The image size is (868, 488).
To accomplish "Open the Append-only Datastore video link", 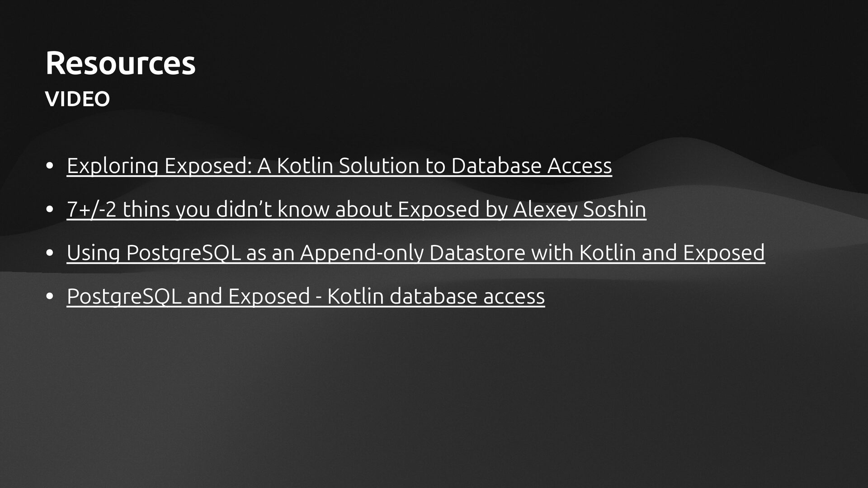I will (415, 252).
